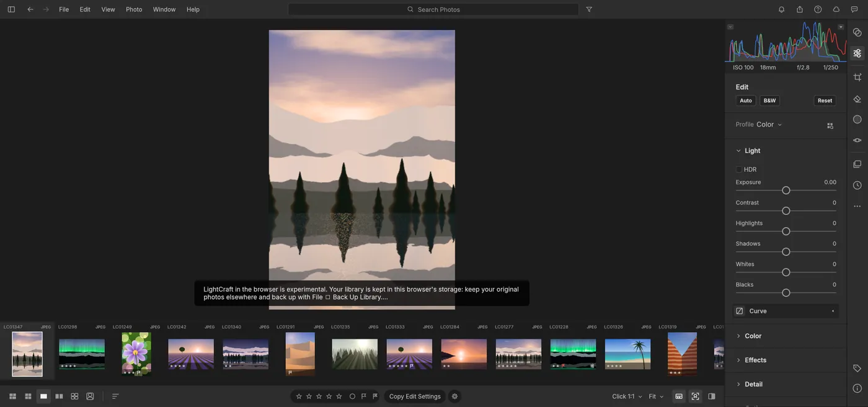Click histogram right clipping arrow
This screenshot has height=407, width=868.
click(841, 27)
